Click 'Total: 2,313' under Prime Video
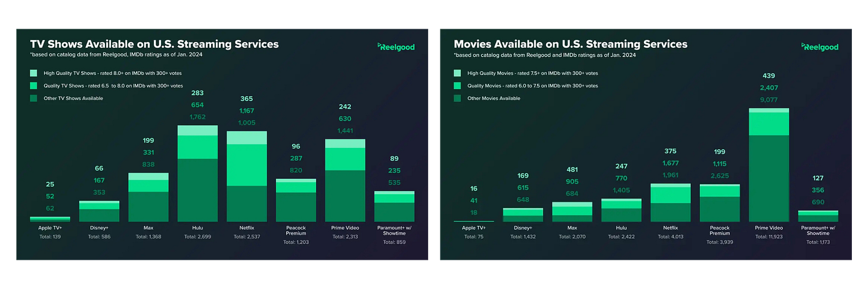Screen dimensions: 868x289 tap(345, 237)
